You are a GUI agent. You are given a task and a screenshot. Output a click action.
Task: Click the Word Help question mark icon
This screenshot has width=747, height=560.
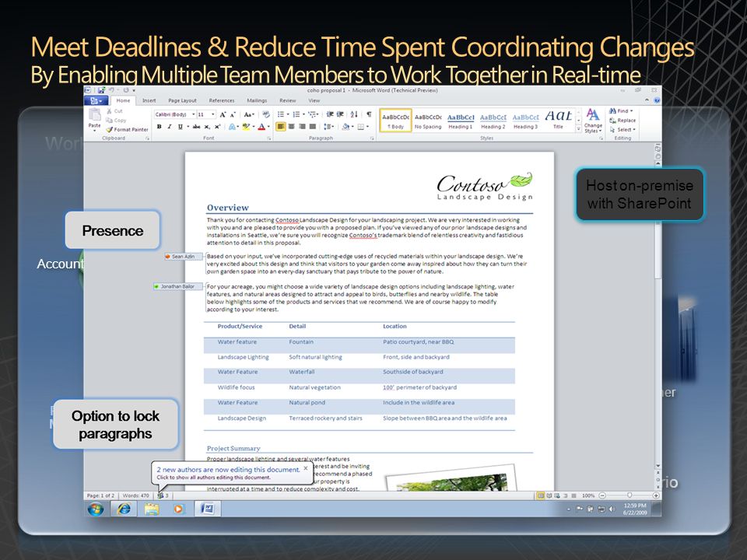pos(657,100)
